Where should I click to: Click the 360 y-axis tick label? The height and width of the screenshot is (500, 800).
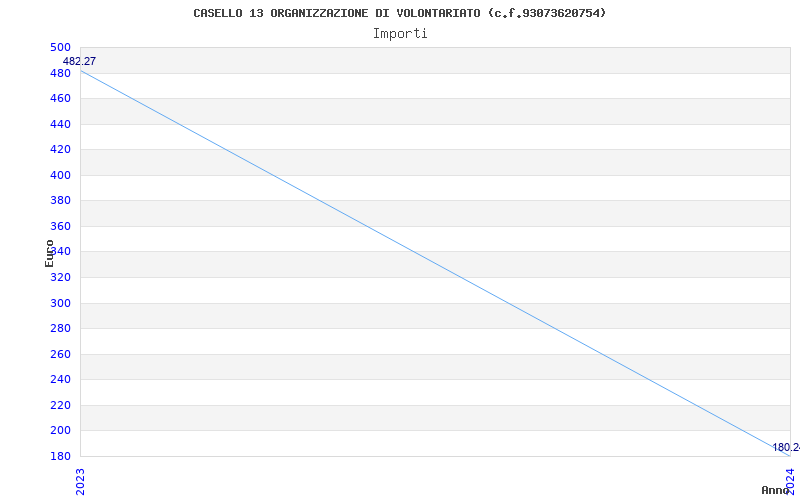(x=60, y=227)
